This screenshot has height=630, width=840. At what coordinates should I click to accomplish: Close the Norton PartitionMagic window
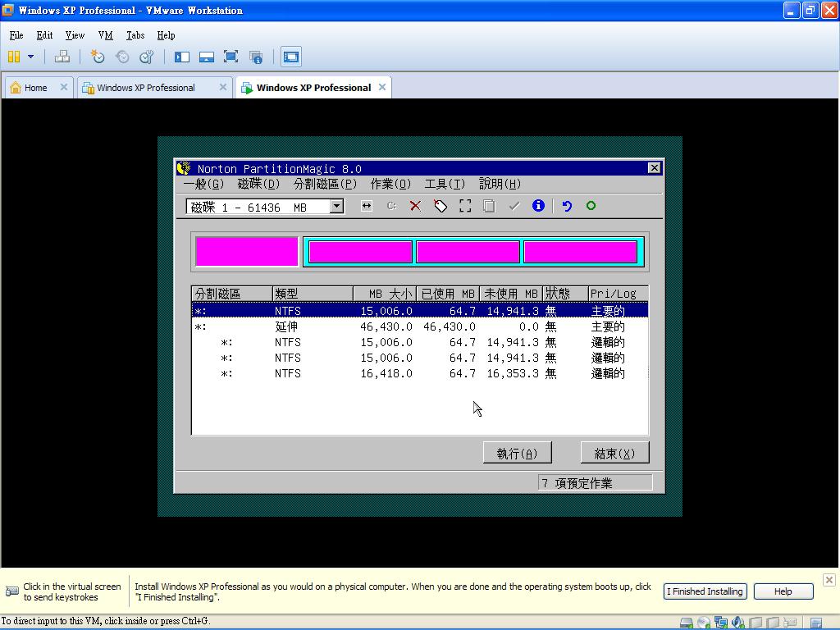(x=654, y=168)
